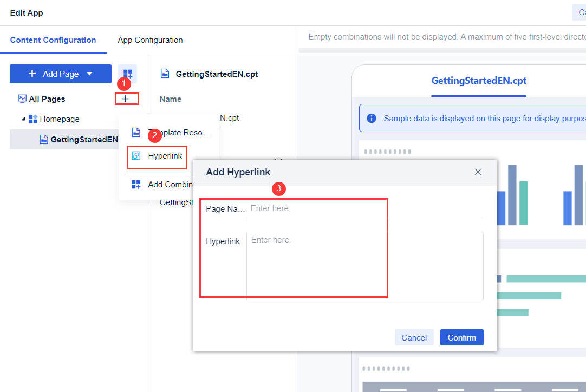Confirm the Add Hyperlink dialog
The image size is (586, 392).
pos(461,337)
